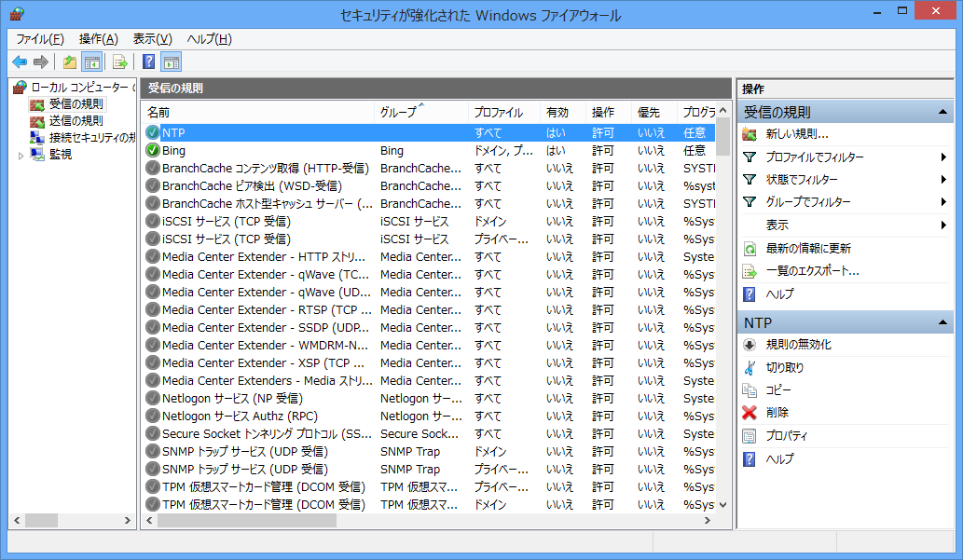
Task: Expand the 監視 (Monitoring) tree node
Action: click(22, 155)
